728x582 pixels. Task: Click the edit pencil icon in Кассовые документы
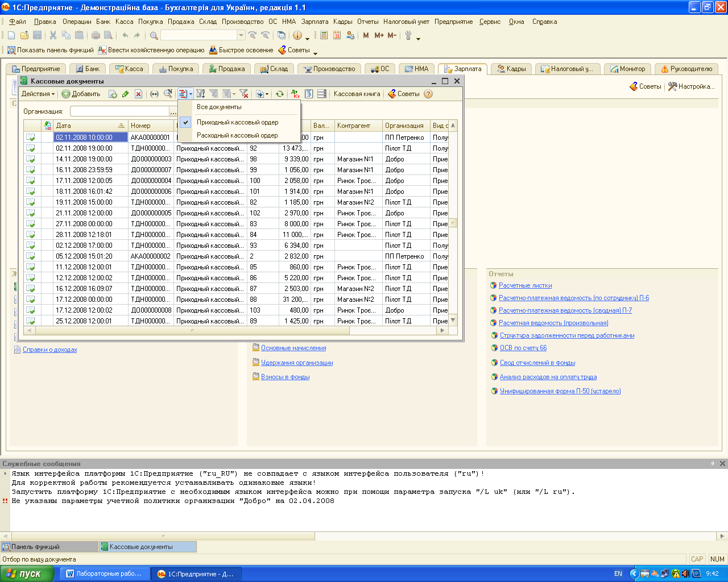click(125, 94)
